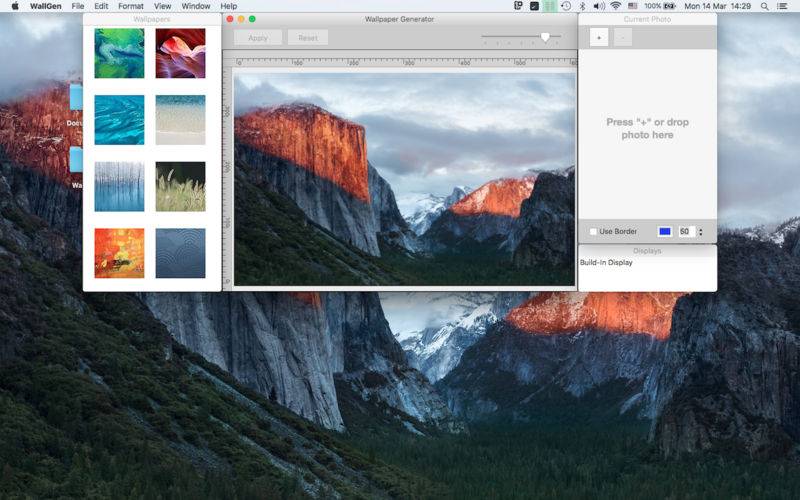This screenshot has width=800, height=500.
Task: Open the input source flag menu
Action: coord(633,6)
